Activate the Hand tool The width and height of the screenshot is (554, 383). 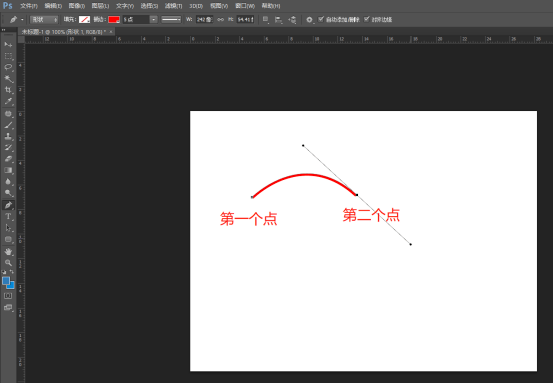click(x=8, y=252)
